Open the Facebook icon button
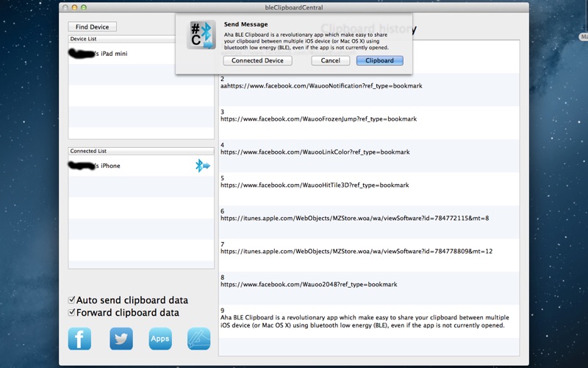 click(x=79, y=339)
